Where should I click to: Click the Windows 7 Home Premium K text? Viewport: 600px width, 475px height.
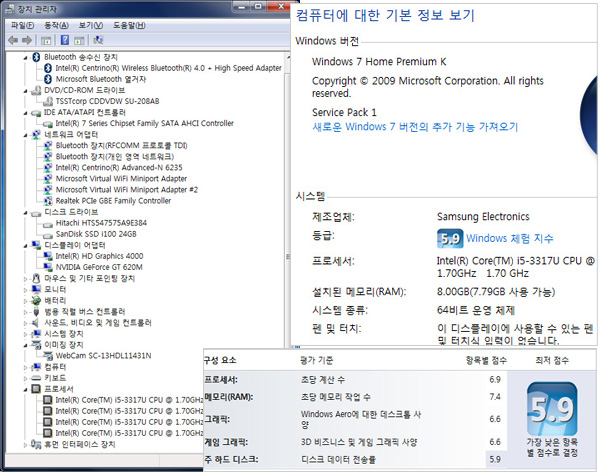tap(379, 62)
